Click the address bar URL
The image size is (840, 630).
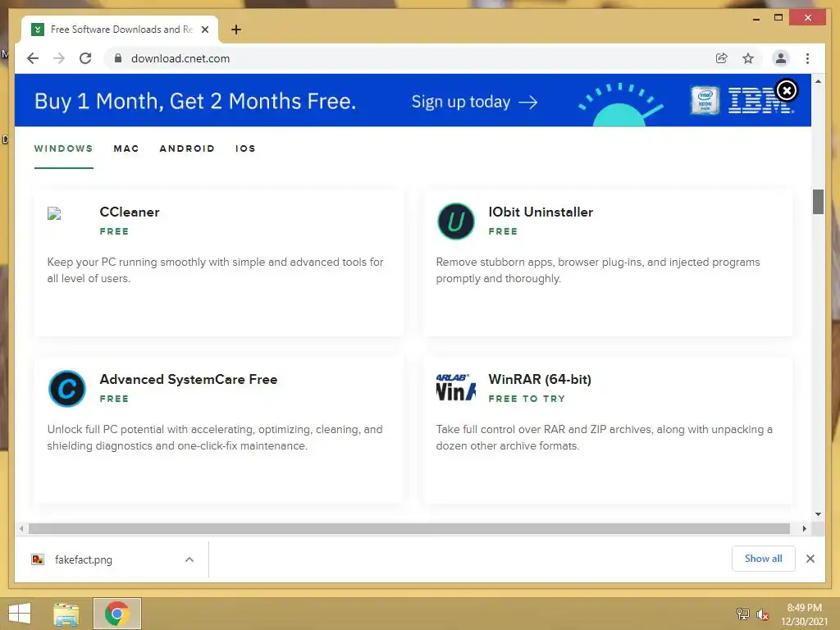coord(180,58)
